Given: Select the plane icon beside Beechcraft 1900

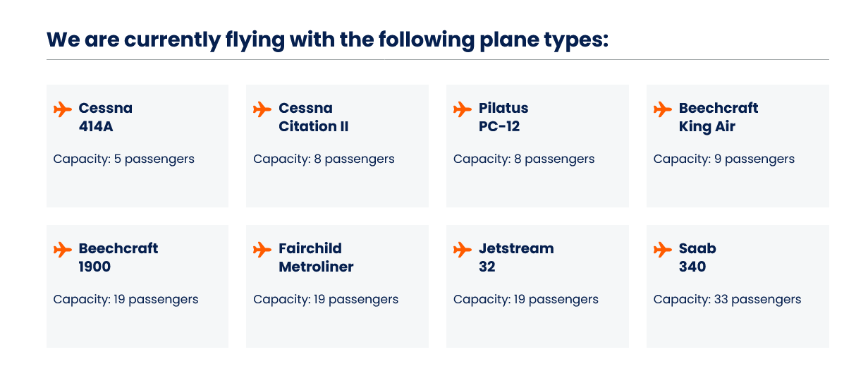Looking at the screenshot, I should click(x=63, y=250).
